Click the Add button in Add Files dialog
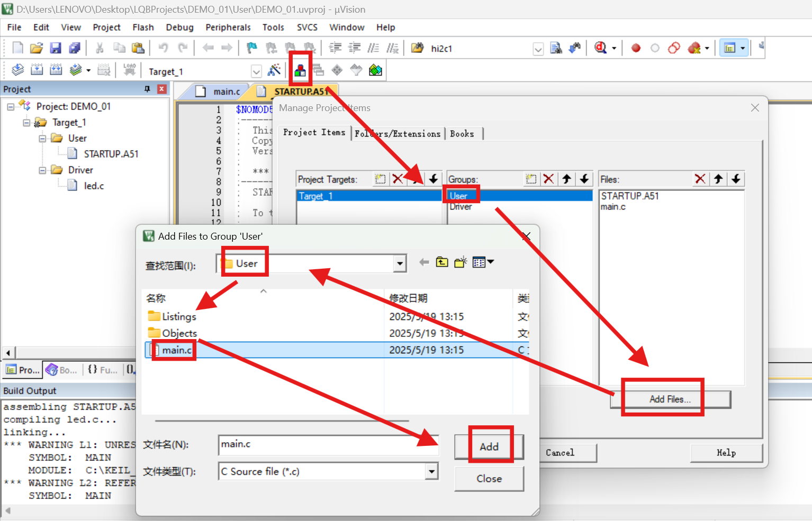 489,447
